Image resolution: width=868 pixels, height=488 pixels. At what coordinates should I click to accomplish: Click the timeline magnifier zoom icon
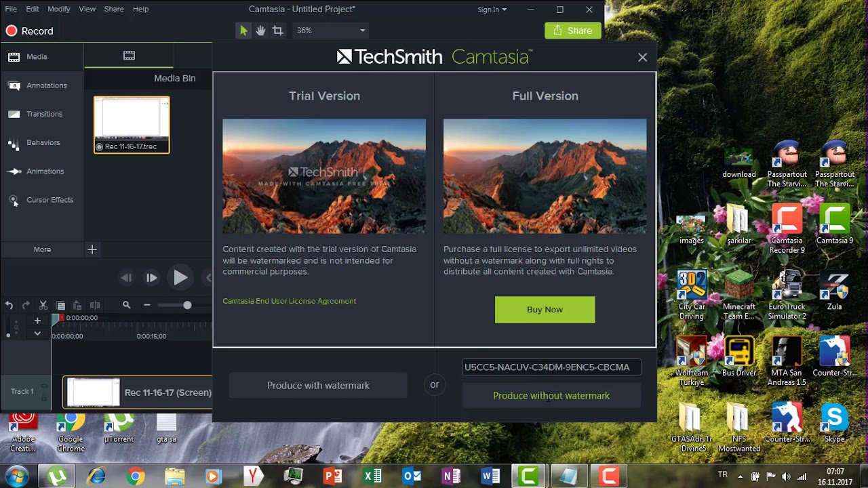(126, 306)
